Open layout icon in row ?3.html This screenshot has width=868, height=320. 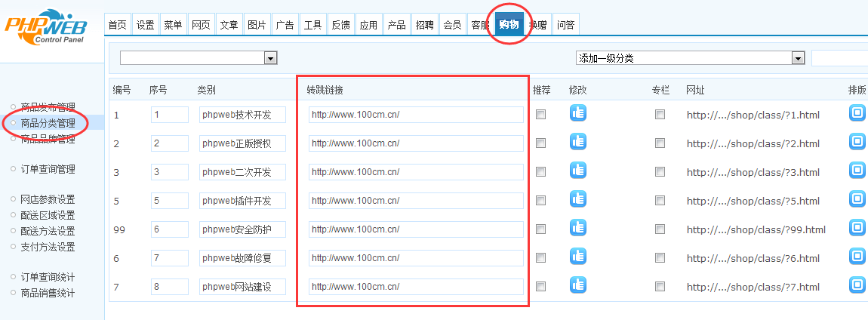pos(857,171)
